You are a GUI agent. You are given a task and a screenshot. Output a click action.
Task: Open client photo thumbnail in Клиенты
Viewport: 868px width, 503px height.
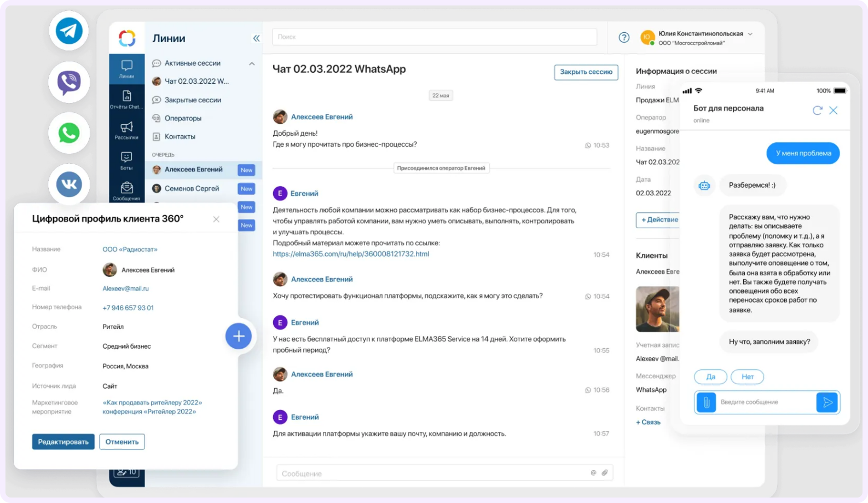(658, 309)
